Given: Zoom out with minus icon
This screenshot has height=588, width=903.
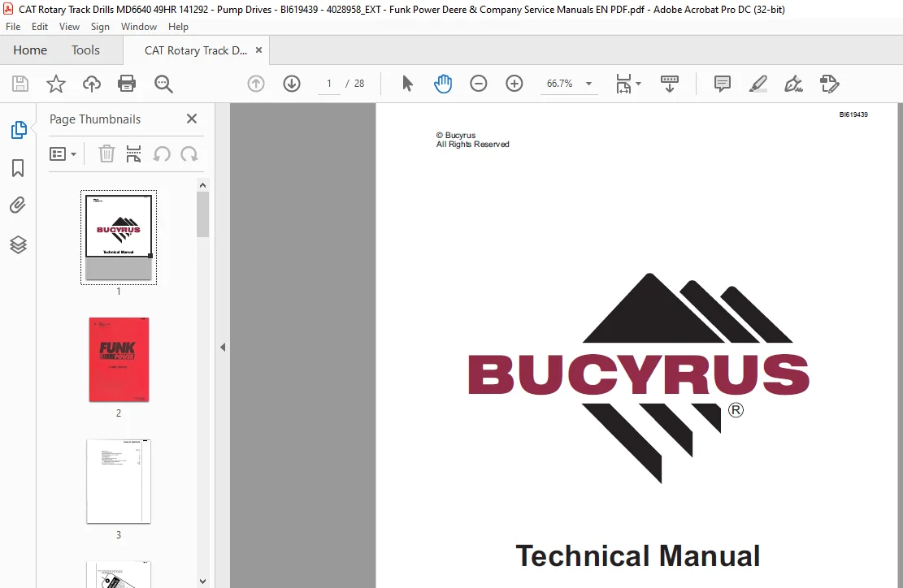Looking at the screenshot, I should coord(479,84).
